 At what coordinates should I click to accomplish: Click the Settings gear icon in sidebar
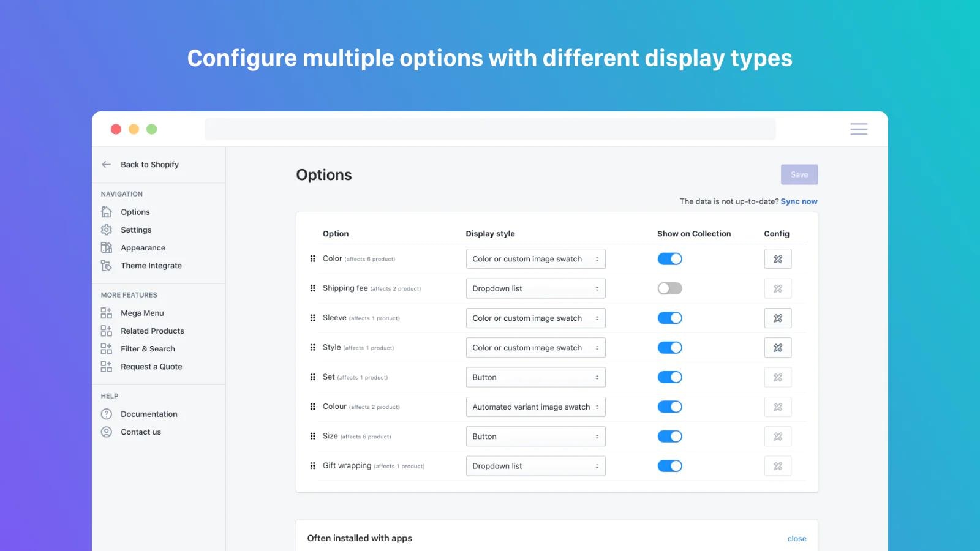pos(107,230)
